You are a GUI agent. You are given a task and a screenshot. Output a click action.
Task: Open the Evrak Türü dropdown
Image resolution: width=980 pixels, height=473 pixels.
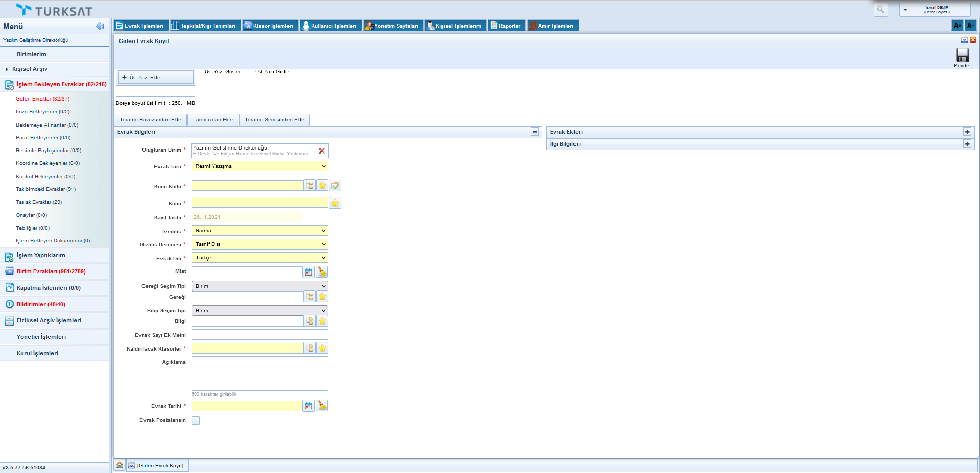[x=259, y=166]
